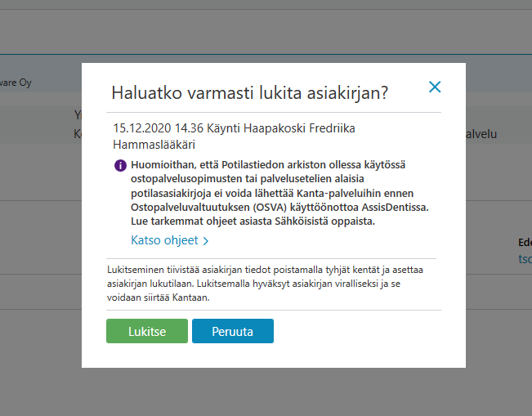The width and height of the screenshot is (532, 416).
Task: Click the visit line '15.12.2020 14.36 Käynti Haapakoski Fredriika'
Action: 234,128
